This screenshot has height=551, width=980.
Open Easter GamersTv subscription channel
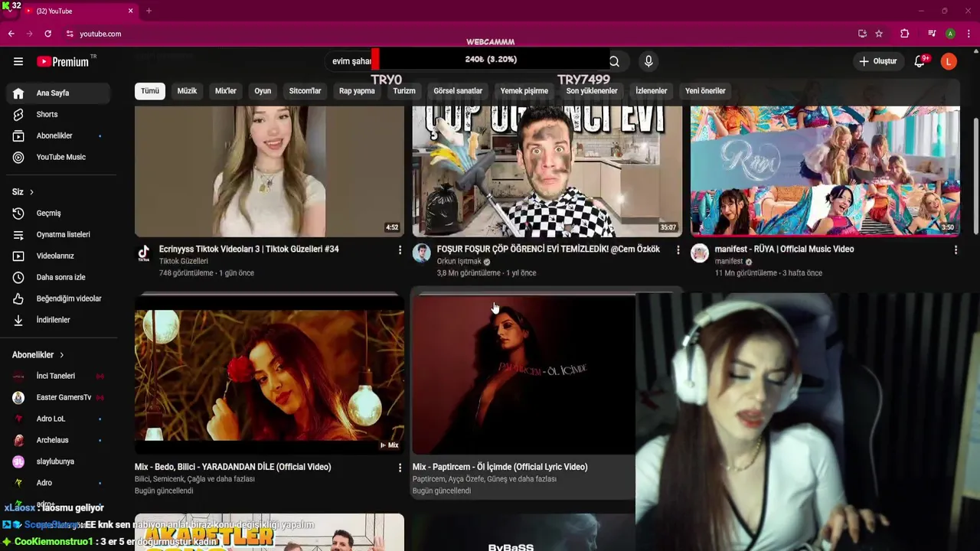58,398
